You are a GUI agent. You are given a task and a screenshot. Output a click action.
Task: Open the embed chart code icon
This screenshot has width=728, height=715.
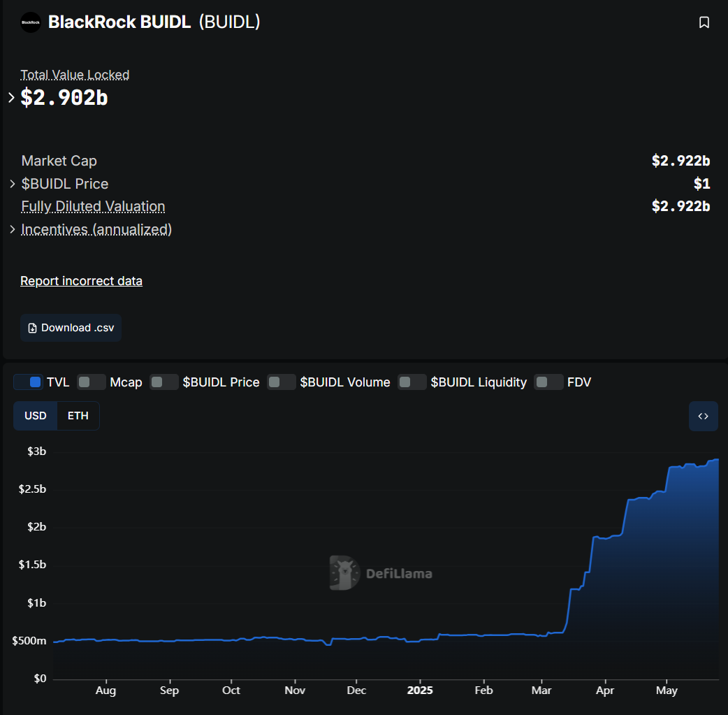pos(703,416)
